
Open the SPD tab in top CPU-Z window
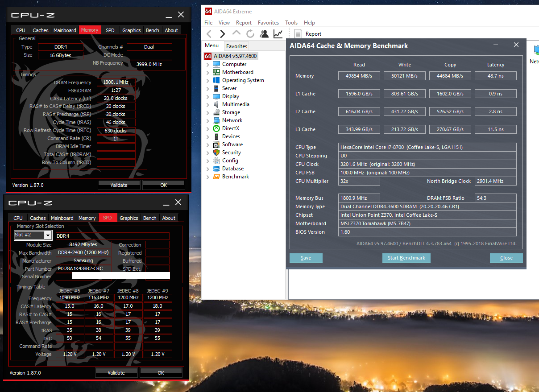click(110, 30)
